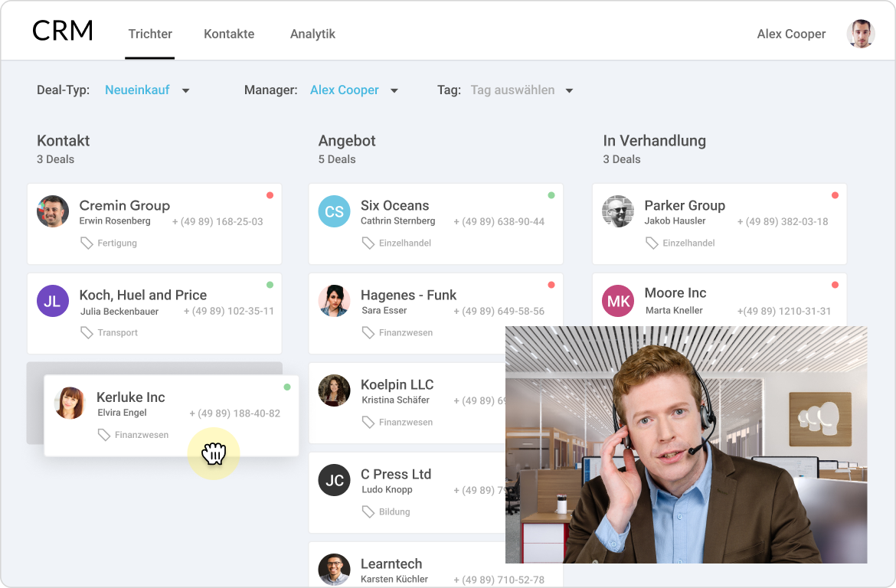This screenshot has width=896, height=588.
Task: Click Sara Esser's avatar on Hagenes - Funk
Action: [335, 301]
